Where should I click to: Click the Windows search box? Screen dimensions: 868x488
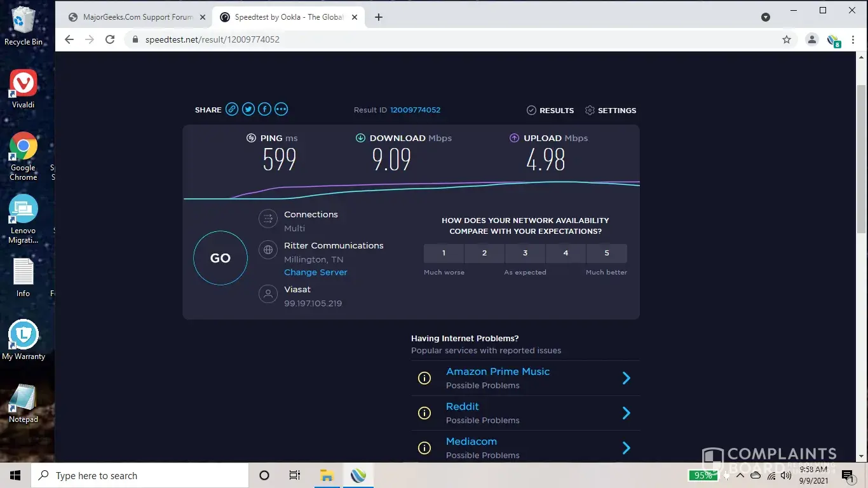(x=140, y=475)
